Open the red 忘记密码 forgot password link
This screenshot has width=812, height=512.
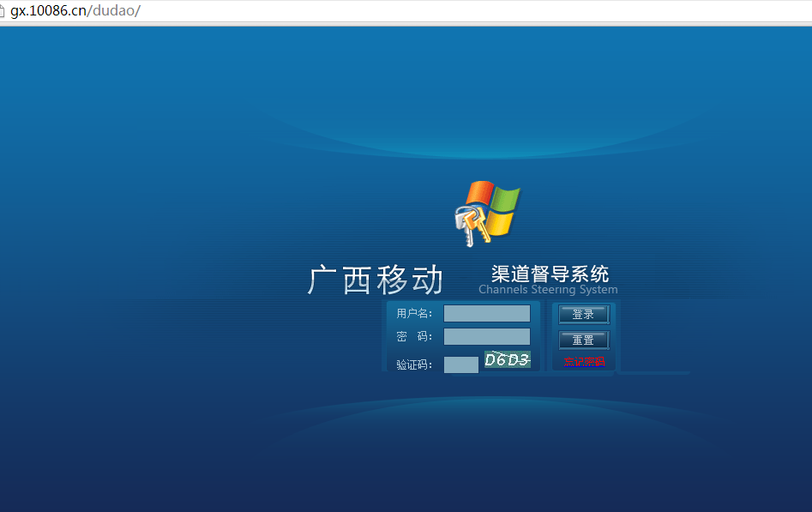pos(584,361)
